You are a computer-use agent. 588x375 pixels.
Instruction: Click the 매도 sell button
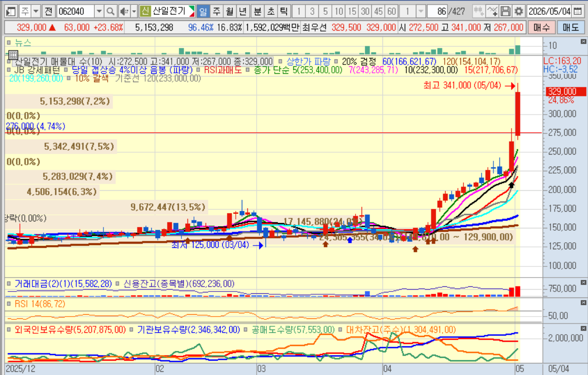tap(571, 28)
